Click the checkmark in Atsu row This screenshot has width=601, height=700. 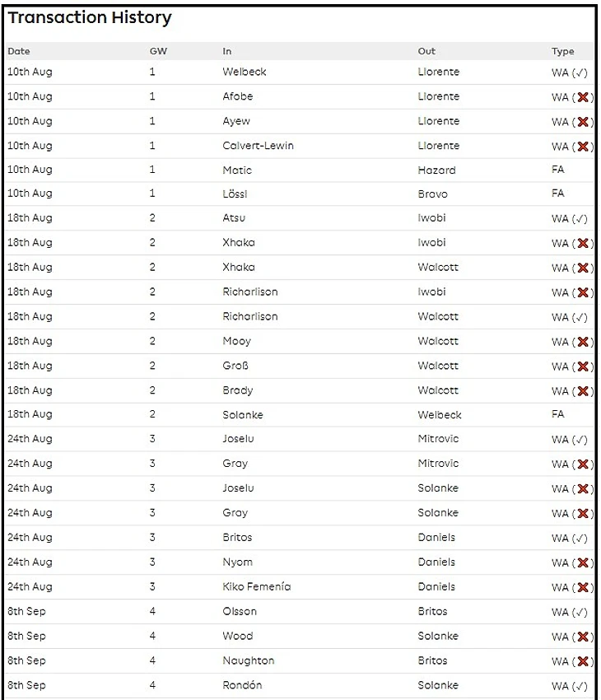(x=582, y=219)
